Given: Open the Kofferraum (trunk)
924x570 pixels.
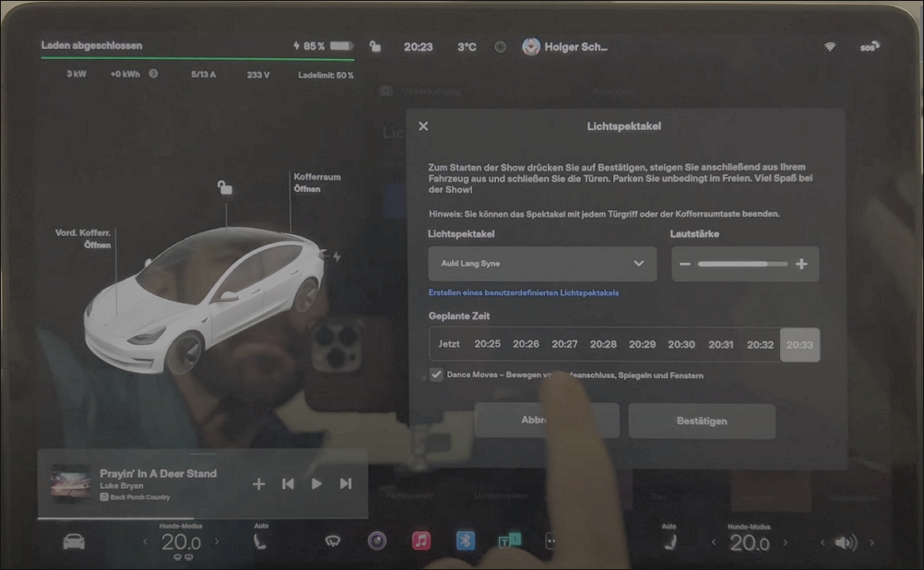Looking at the screenshot, I should 317,183.
